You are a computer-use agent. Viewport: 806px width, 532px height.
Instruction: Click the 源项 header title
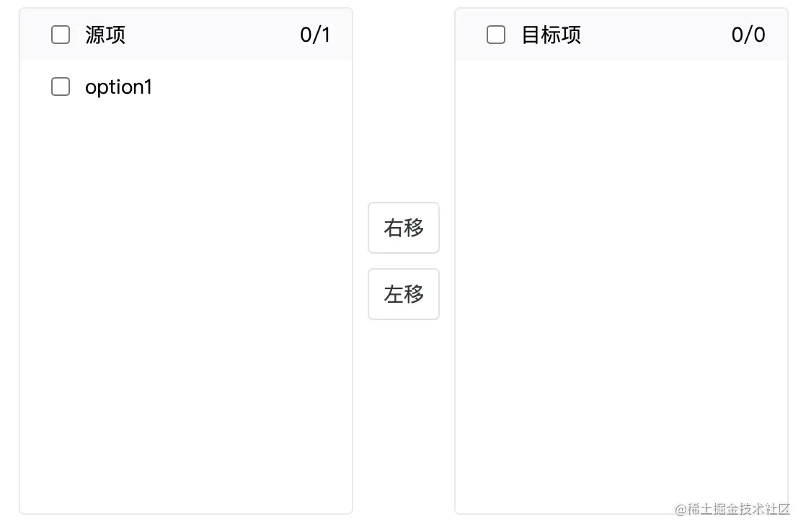pyautogui.click(x=107, y=34)
